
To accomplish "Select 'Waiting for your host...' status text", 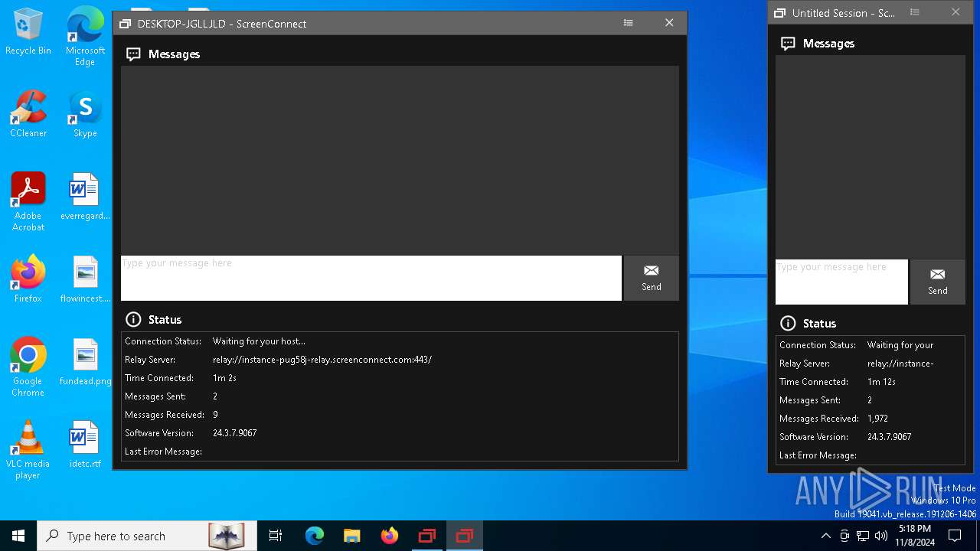I will pos(259,341).
